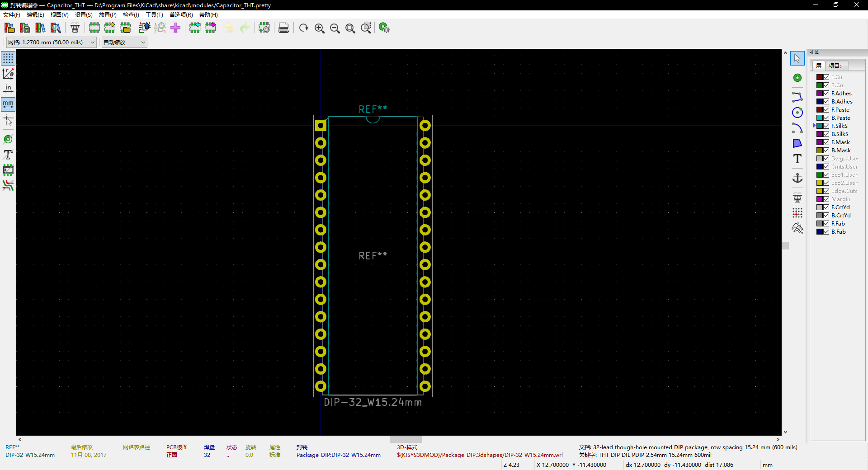Click pin 1 square pad on canvas
Screen dimensions: 868x470
[x=321, y=126]
